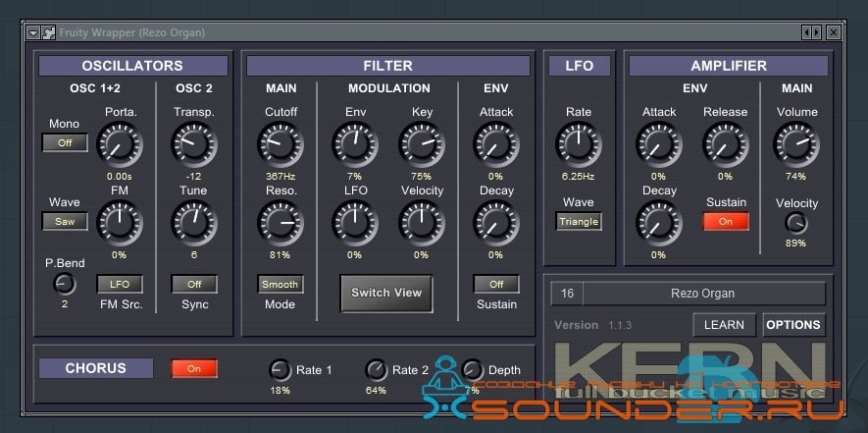
Task: Change the oscillator Wave Saw selector
Action: (x=66, y=221)
